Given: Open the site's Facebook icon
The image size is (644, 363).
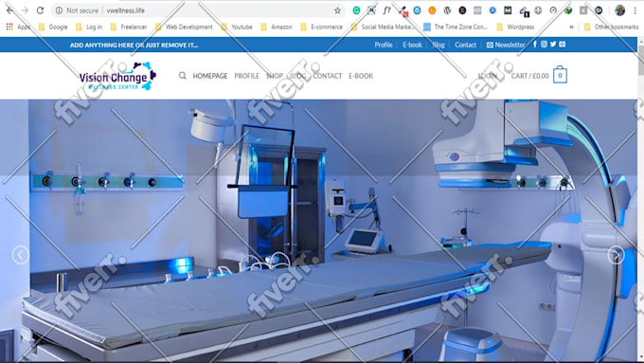Looking at the screenshot, I should pos(535,44).
